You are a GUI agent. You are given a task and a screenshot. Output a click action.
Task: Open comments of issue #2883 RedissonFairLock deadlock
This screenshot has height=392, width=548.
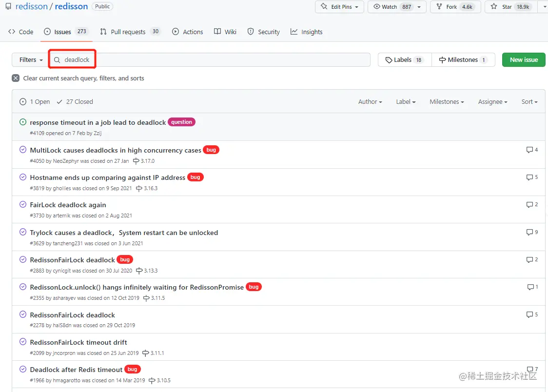coord(532,259)
